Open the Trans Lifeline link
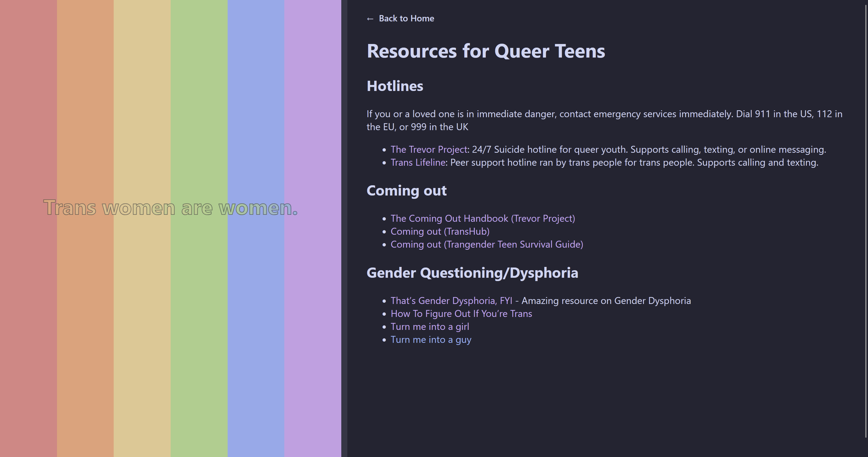 click(418, 163)
